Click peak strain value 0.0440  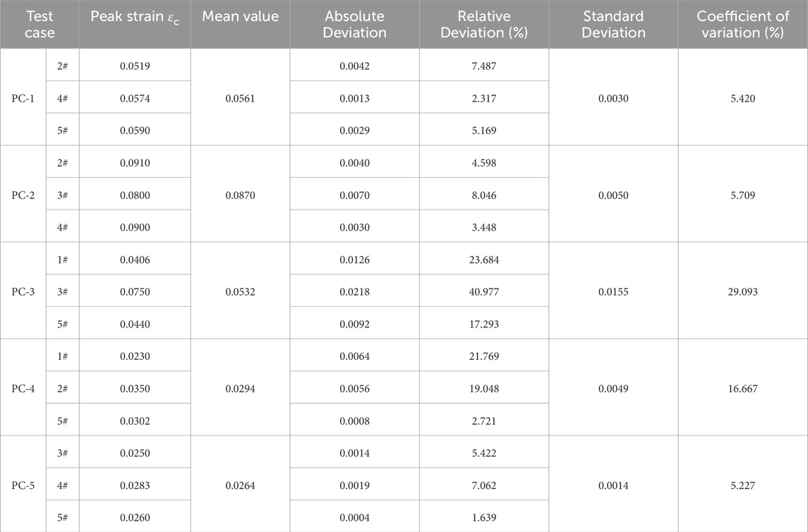135,324
